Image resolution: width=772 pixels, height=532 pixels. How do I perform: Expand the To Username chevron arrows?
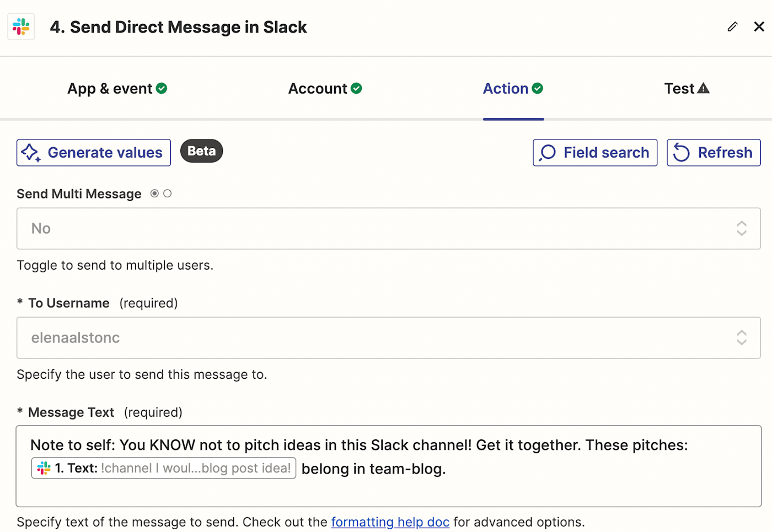click(x=742, y=337)
